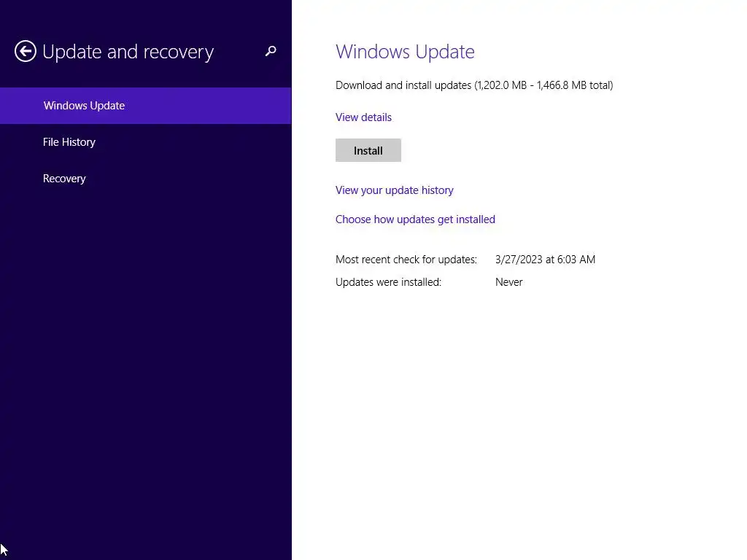Screen dimensions: 747x560
Task: Click the 'Most recent check for updates' label
Action: tap(406, 260)
